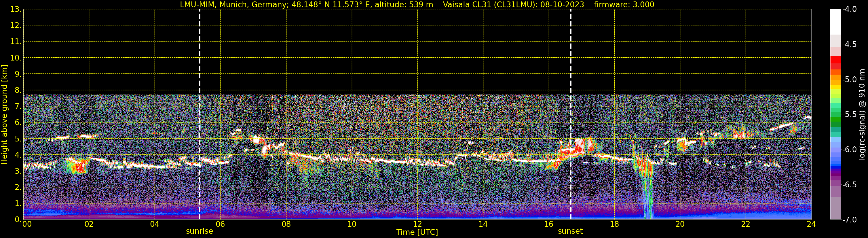
Task: Click the '3.' height tick label
Action: (x=18, y=171)
